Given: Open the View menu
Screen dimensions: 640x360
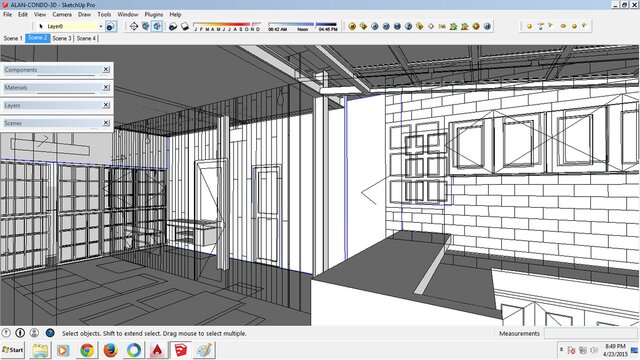Looking at the screenshot, I should [x=40, y=14].
